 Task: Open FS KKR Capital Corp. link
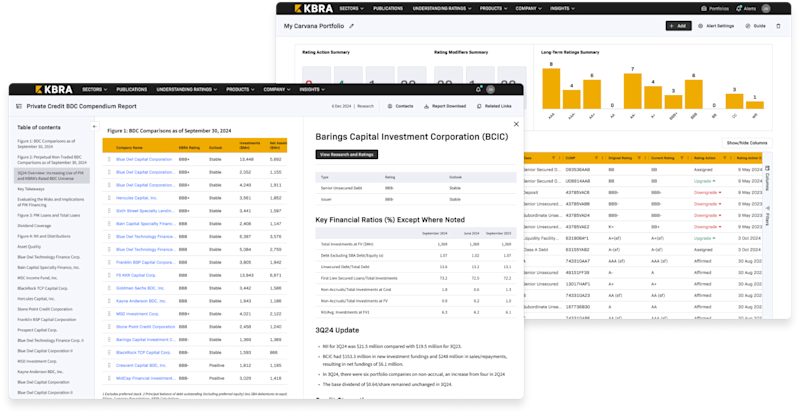click(136, 275)
